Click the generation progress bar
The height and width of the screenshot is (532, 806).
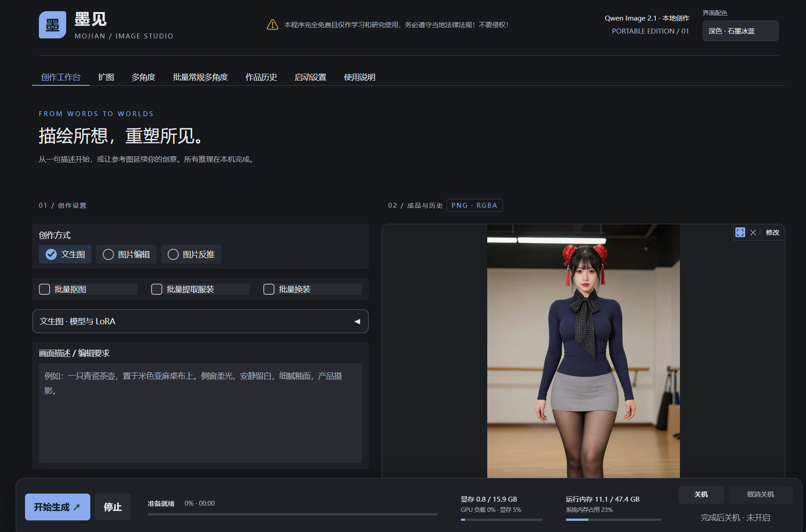[293, 515]
